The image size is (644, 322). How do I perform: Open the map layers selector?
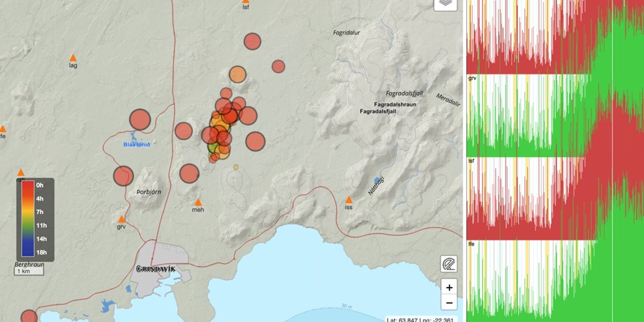(x=445, y=4)
